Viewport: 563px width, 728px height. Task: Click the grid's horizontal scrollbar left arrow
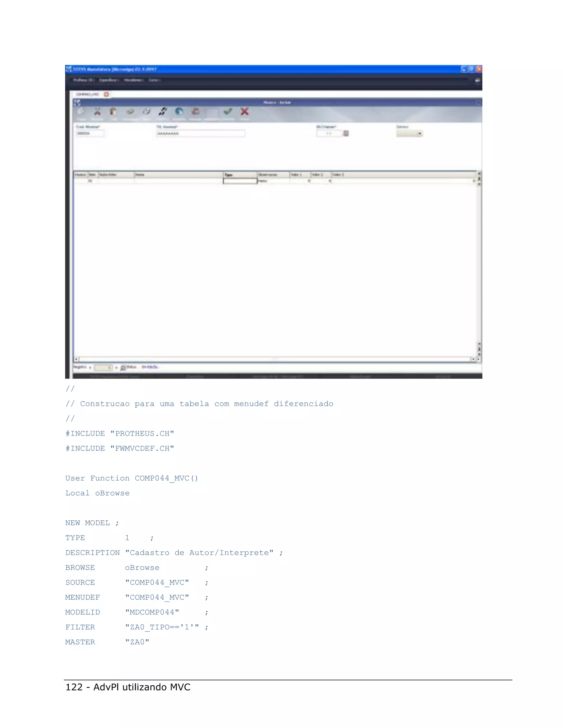[76, 359]
